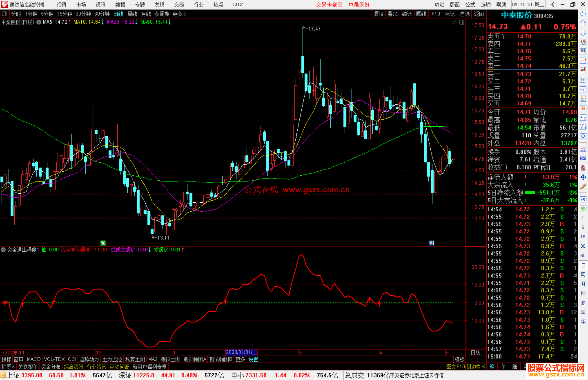Viewport: 588px width, 380px height.
Task: Click the candlestick chart sidebar icon
Action: click(583, 70)
